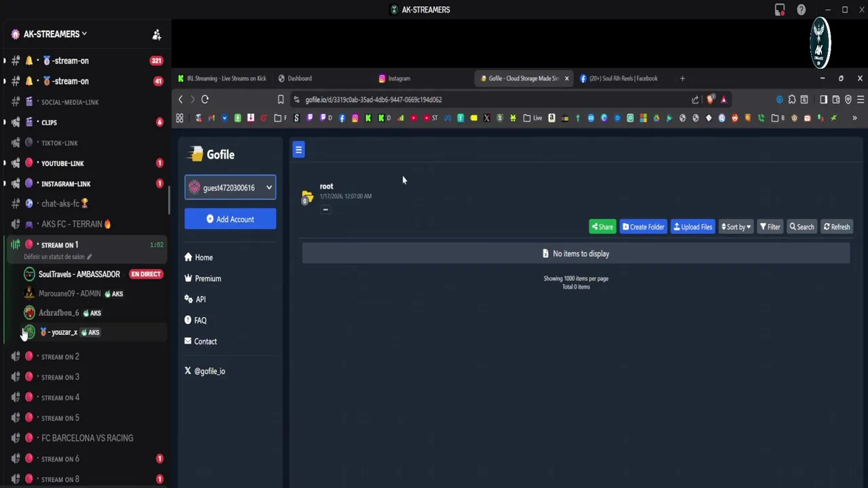The width and height of the screenshot is (868, 488).
Task: Open the X bookmark in bookmarks bar
Action: click(x=486, y=118)
